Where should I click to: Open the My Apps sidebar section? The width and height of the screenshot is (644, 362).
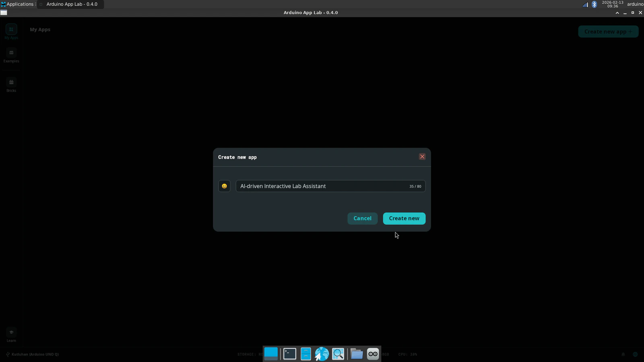(x=11, y=32)
